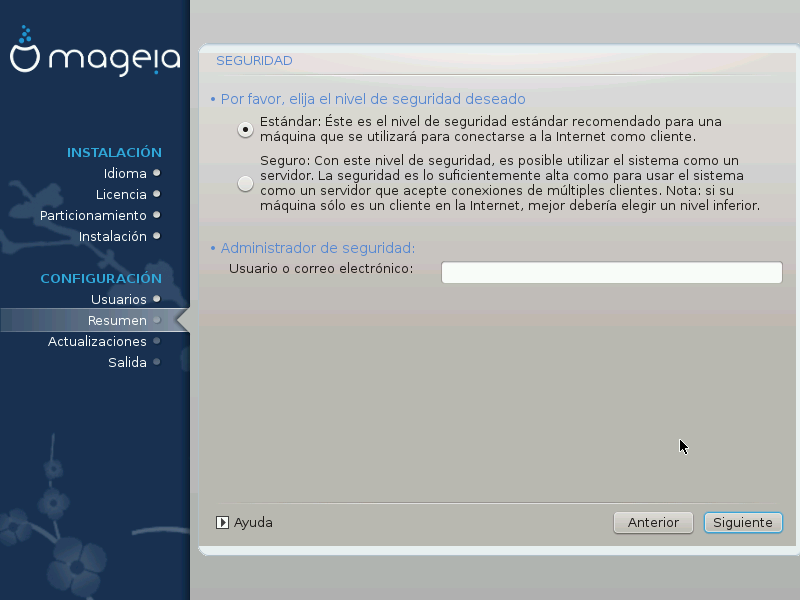800x600 pixels.
Task: Click the status dot next to Particionamiento
Action: coord(157,215)
